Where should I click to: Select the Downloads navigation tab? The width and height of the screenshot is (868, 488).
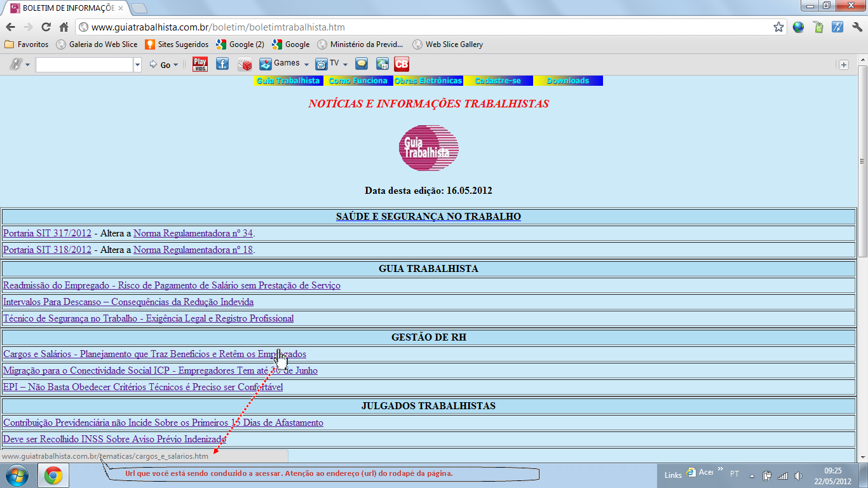pyautogui.click(x=567, y=81)
